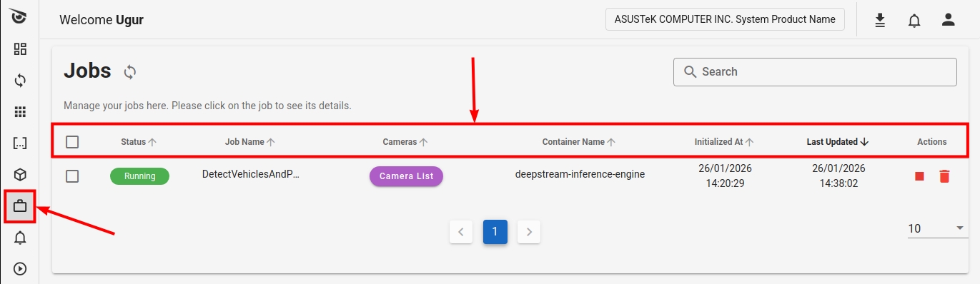Open the apps grid icon in sidebar

[20, 112]
